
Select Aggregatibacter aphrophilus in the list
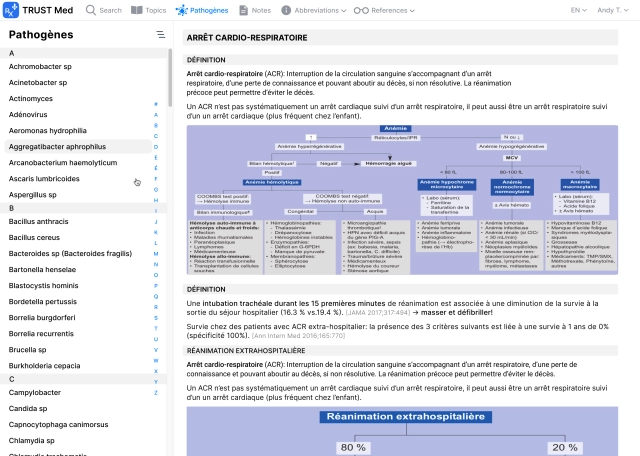tap(62, 146)
